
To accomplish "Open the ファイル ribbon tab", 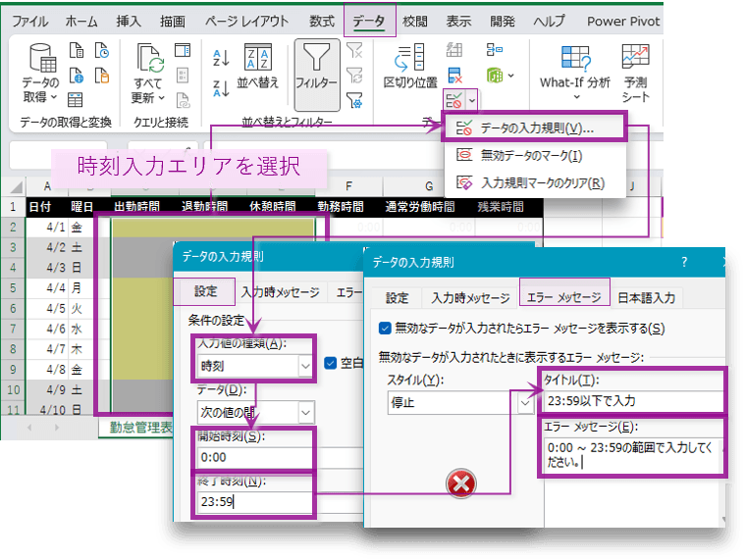I will 29,22.
